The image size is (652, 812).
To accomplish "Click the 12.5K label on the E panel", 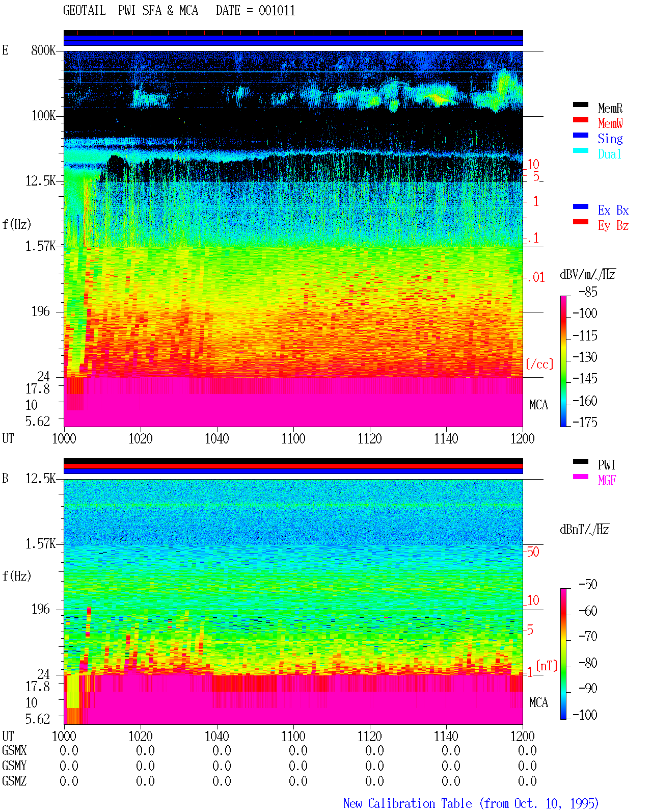I will tap(40, 180).
